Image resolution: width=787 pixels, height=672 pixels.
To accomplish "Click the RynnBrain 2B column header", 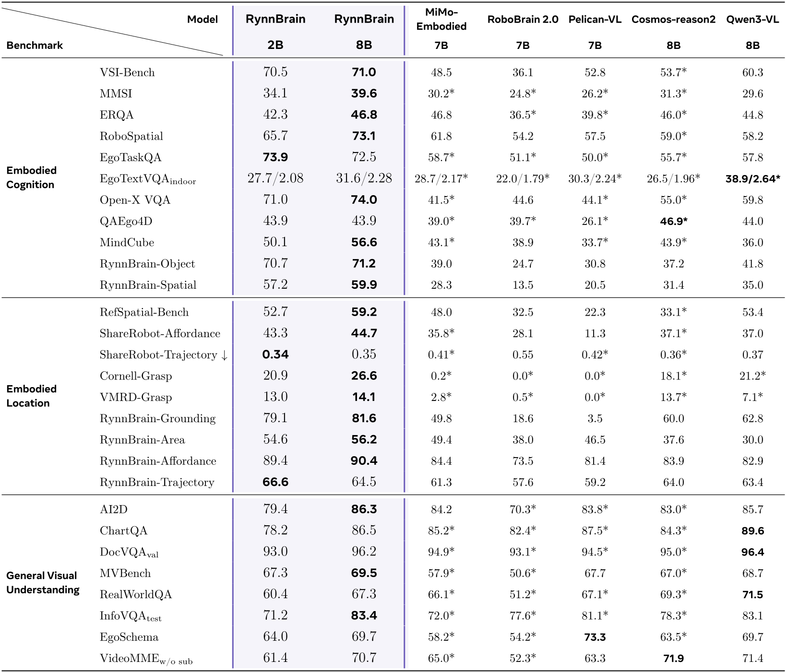I will point(275,19).
